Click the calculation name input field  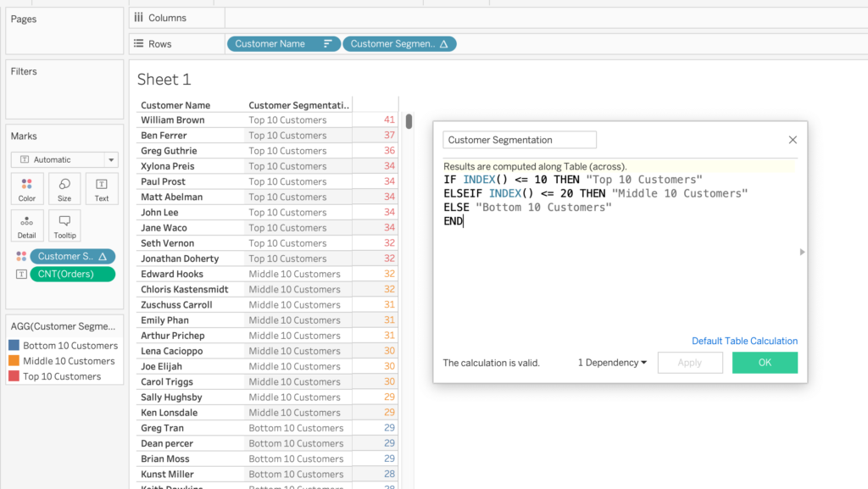click(519, 140)
